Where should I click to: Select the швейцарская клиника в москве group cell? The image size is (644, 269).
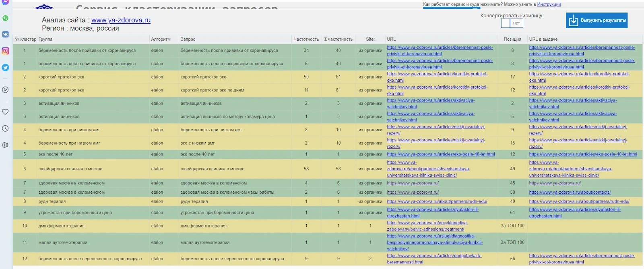(x=70, y=169)
